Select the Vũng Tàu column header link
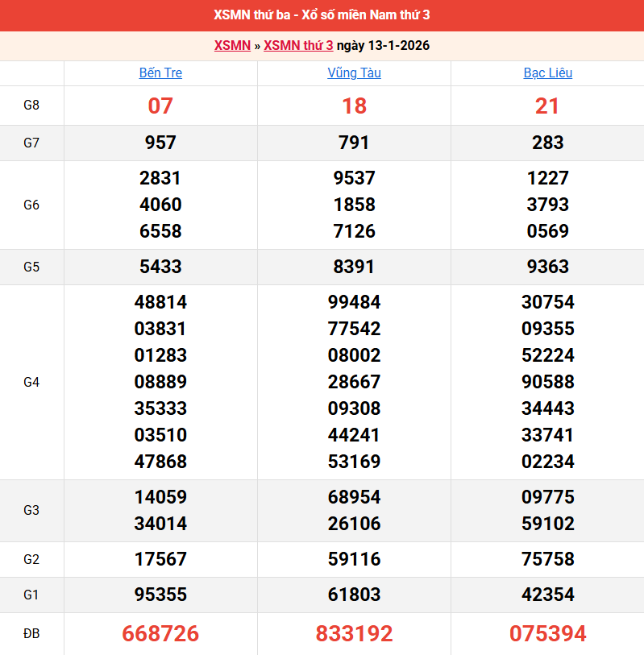 point(354,73)
